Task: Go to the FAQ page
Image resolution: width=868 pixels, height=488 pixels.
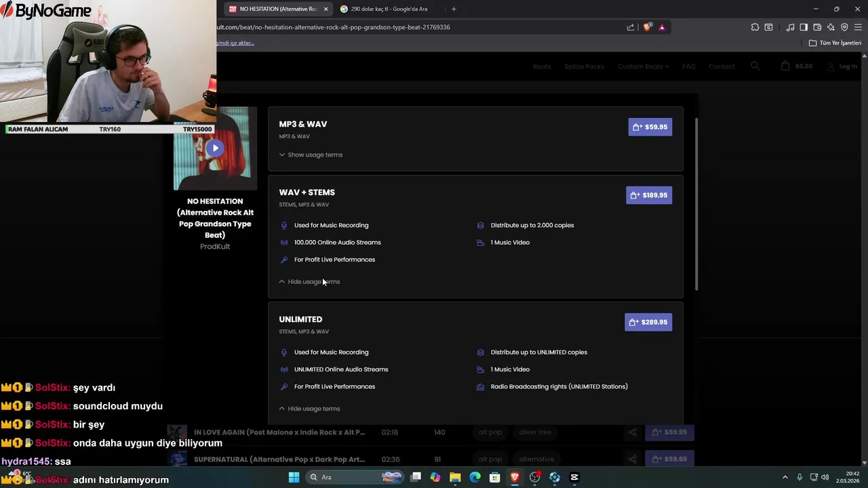Action: tap(689, 66)
